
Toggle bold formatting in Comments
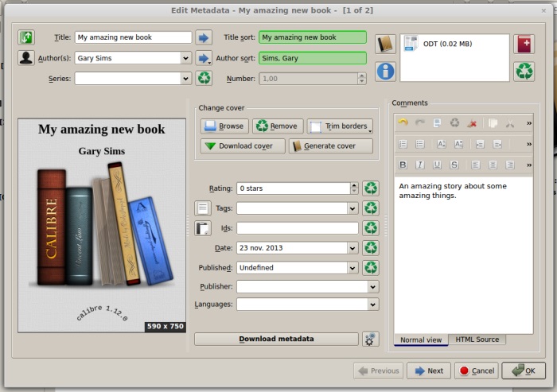(403, 165)
